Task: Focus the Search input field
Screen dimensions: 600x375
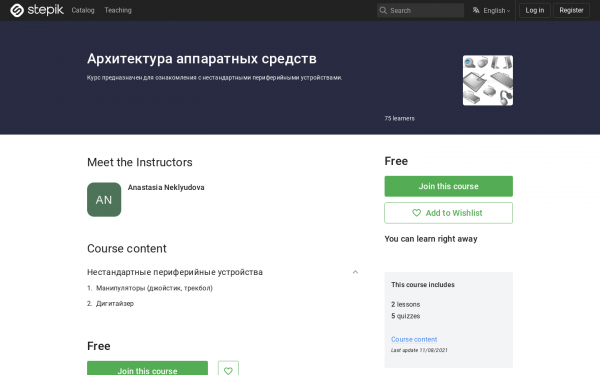Action: tap(420, 10)
